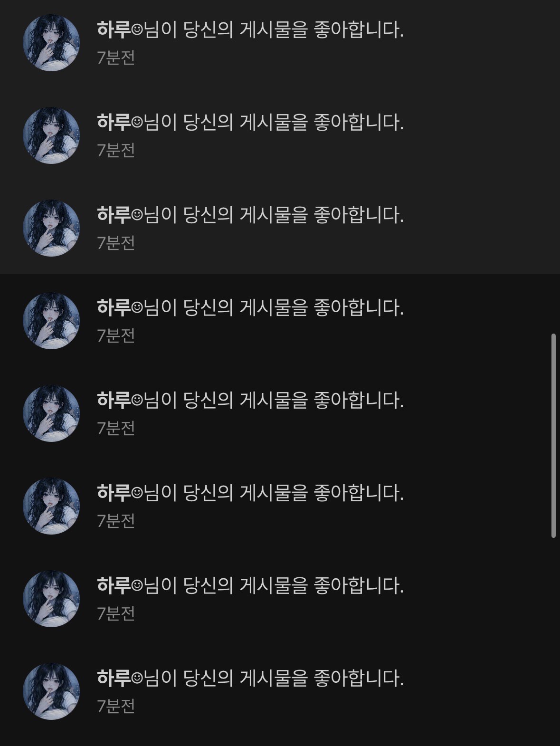Click the last notification's profile picture
Screen dimensions: 560x746
click(x=51, y=691)
